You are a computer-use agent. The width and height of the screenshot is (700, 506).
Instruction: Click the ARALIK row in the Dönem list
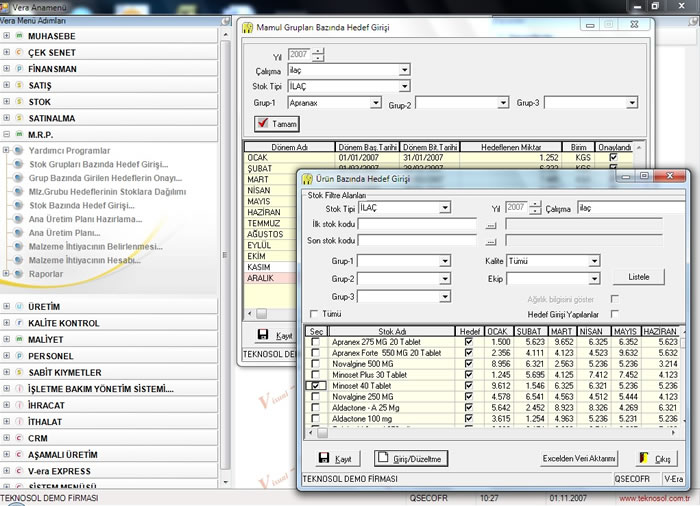[271, 278]
